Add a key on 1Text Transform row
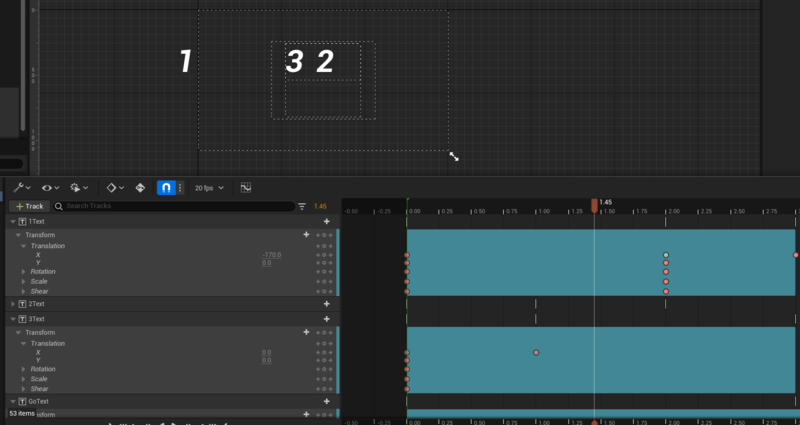Screen dimensions: 800x425 324,235
